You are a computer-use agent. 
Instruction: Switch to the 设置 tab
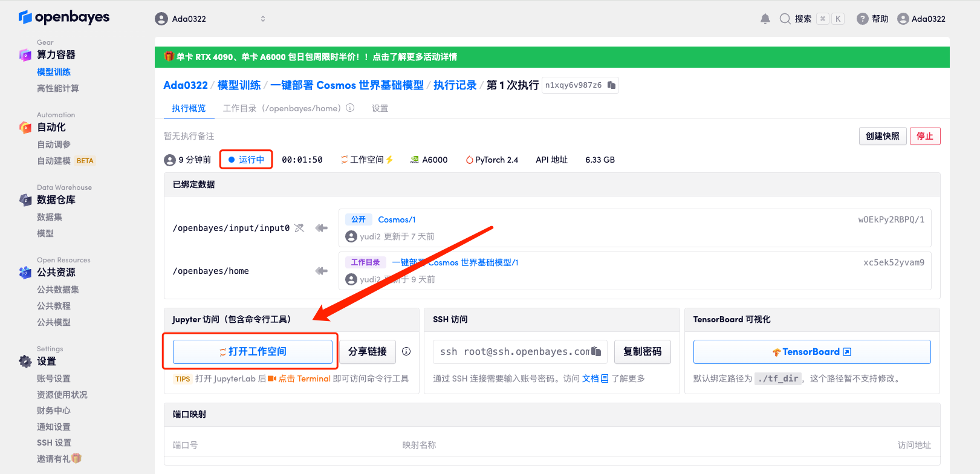[380, 108]
